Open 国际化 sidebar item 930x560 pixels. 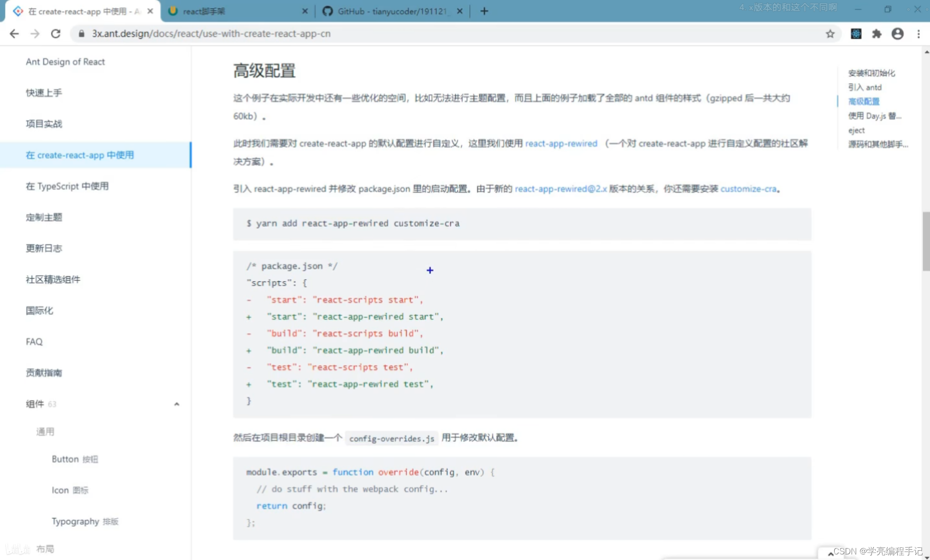(39, 310)
